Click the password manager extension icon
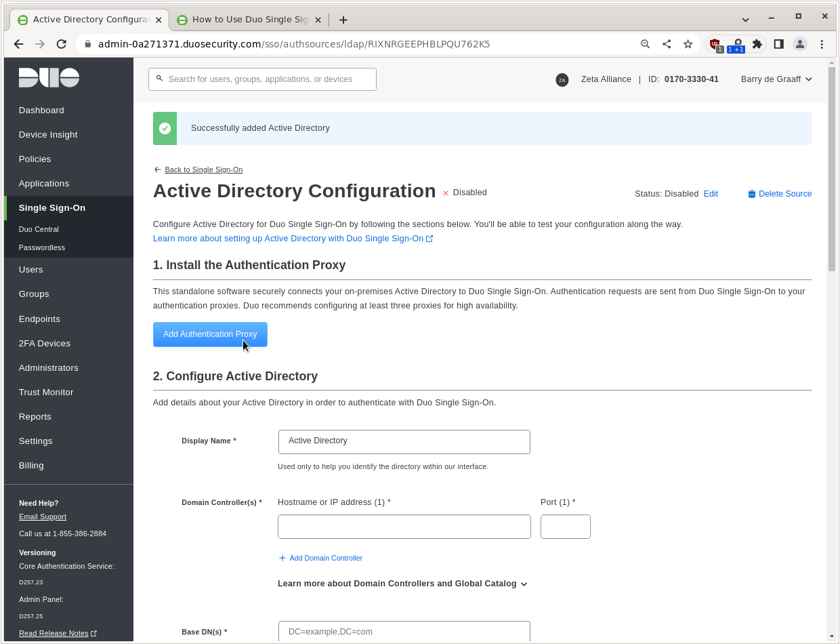Viewport: 840px width, 644px height. coord(736,45)
